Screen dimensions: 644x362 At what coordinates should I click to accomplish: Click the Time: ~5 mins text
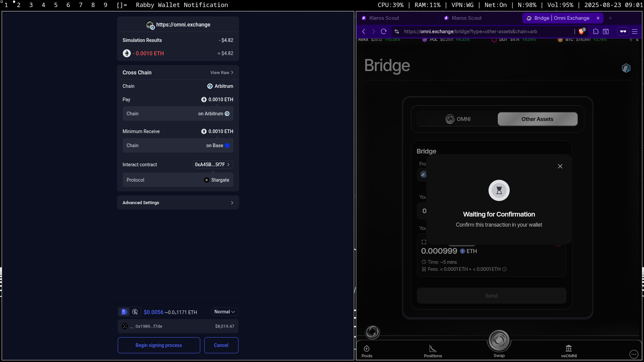click(442, 262)
